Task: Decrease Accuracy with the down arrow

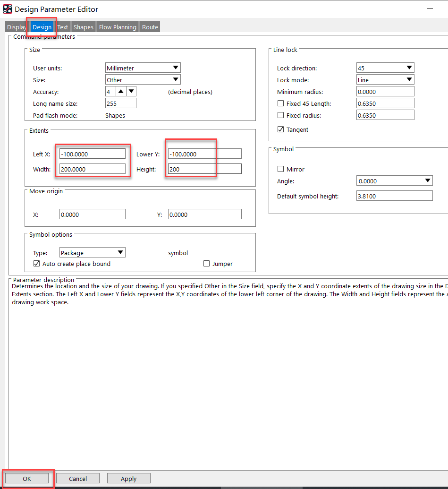Action: click(131, 92)
